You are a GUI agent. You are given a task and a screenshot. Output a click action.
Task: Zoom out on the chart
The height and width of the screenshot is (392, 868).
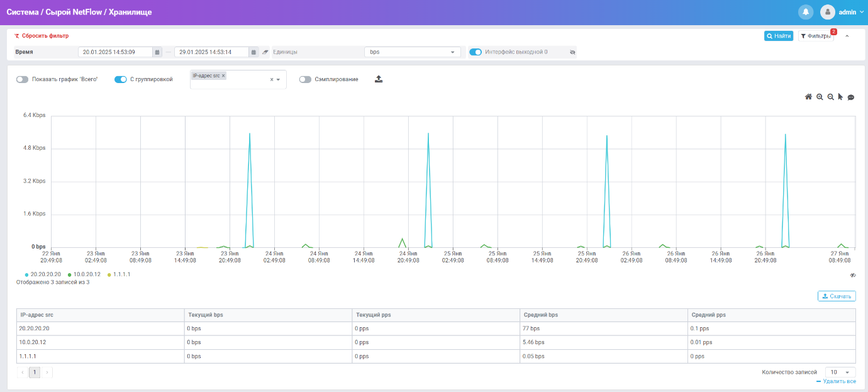point(830,97)
